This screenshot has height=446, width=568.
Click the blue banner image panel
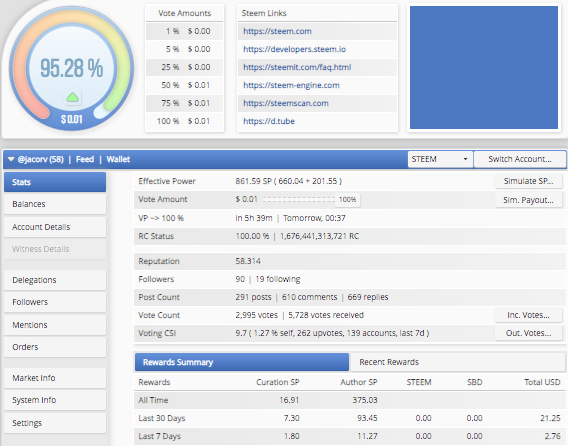(x=484, y=67)
